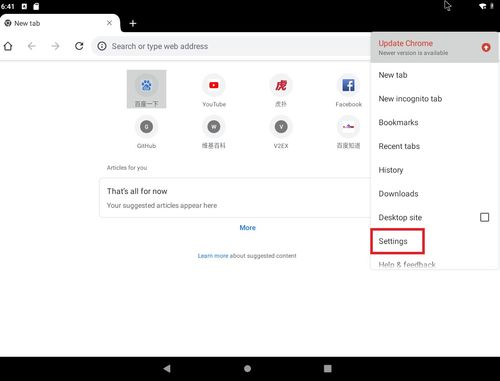The height and width of the screenshot is (381, 500).
Task: Click the reload page icon
Action: coord(79,46)
